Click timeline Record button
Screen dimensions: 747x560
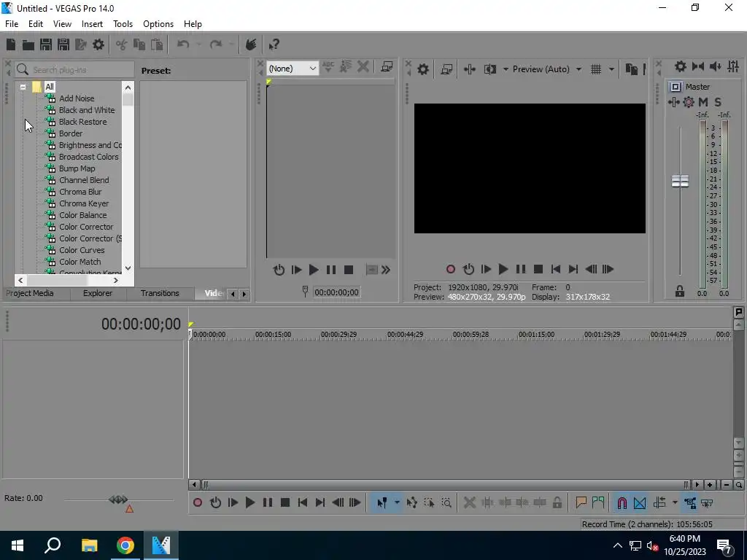pos(198,503)
